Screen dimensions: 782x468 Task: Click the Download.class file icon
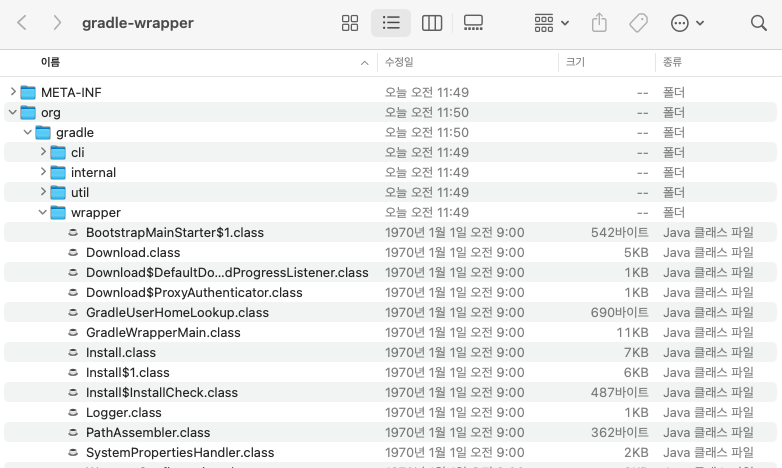pos(73,252)
